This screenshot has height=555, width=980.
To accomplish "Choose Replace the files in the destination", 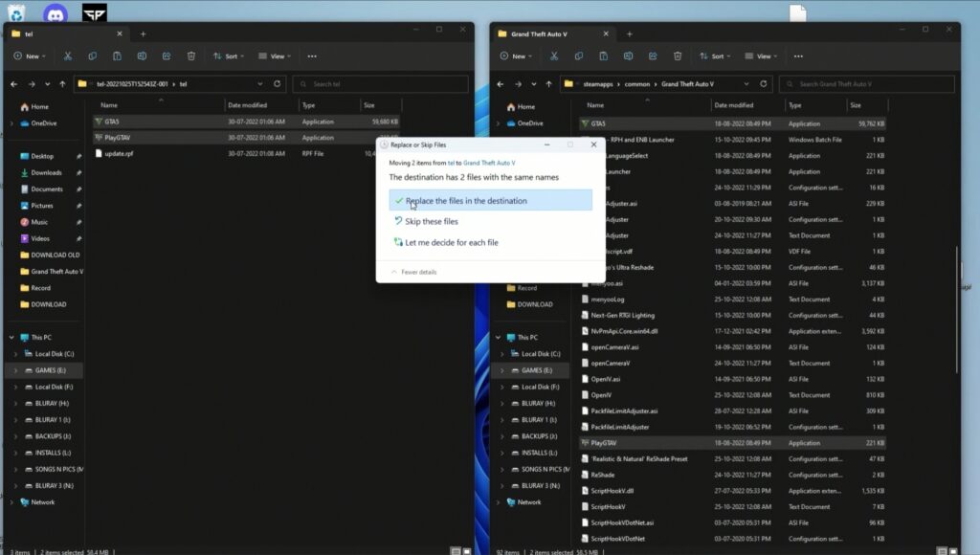I will click(491, 201).
